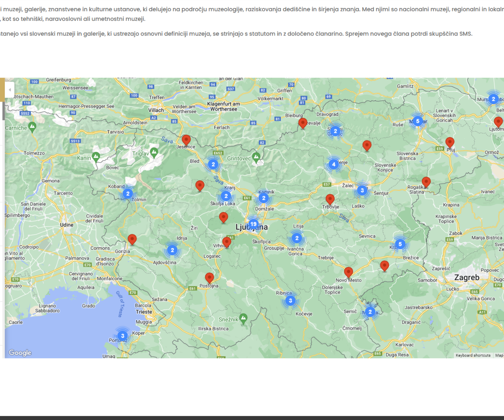
Task: Click the red pin near Gorizia
Action: point(132,239)
